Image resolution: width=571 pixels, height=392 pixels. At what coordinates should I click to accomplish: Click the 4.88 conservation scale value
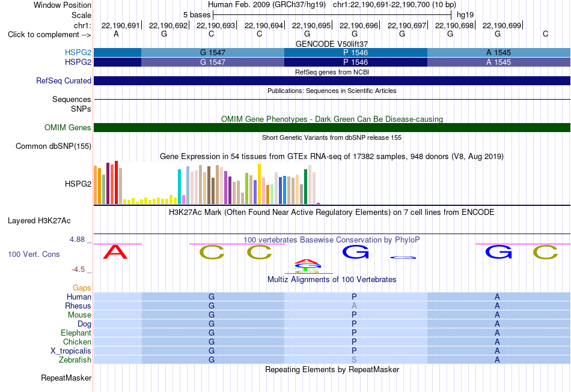click(x=77, y=240)
